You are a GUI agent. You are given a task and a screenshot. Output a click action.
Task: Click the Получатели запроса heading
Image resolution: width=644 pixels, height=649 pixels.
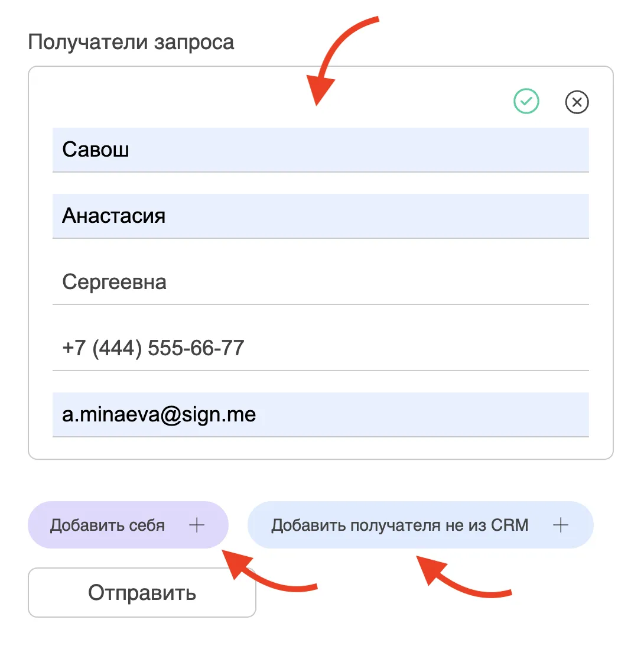[x=131, y=42]
